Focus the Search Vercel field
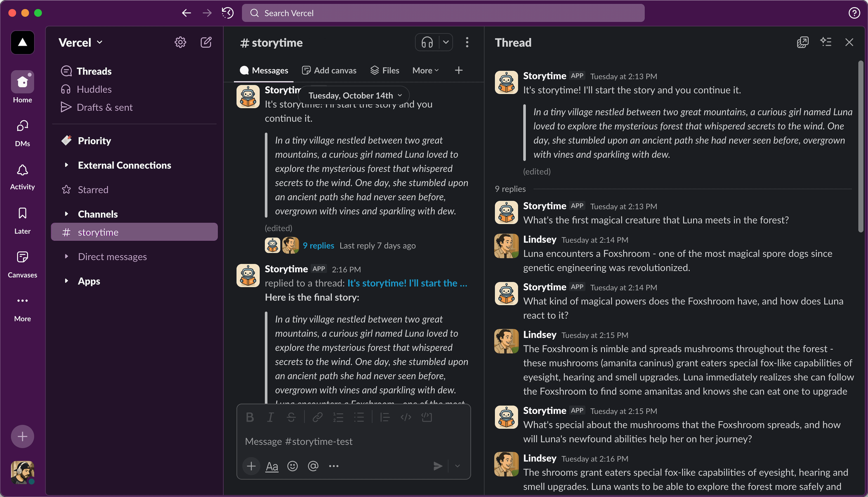Screen dimensions: 868x497 click(x=443, y=13)
